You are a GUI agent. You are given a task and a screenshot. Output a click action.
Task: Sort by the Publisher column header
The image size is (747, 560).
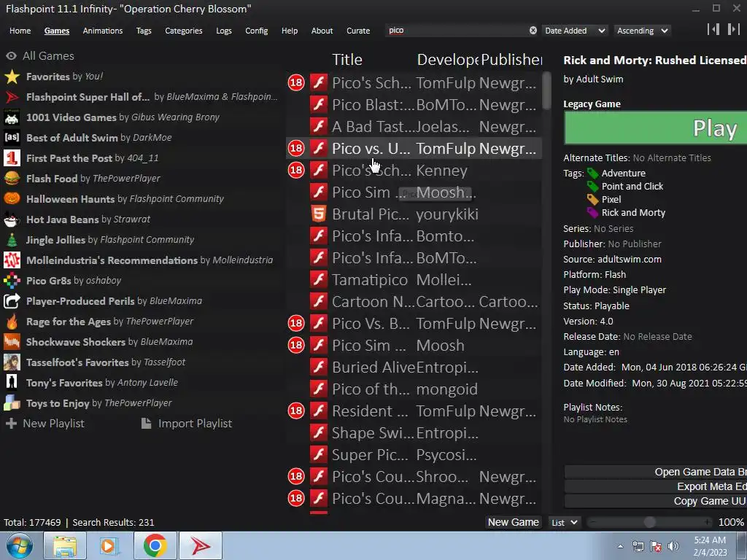511,60
